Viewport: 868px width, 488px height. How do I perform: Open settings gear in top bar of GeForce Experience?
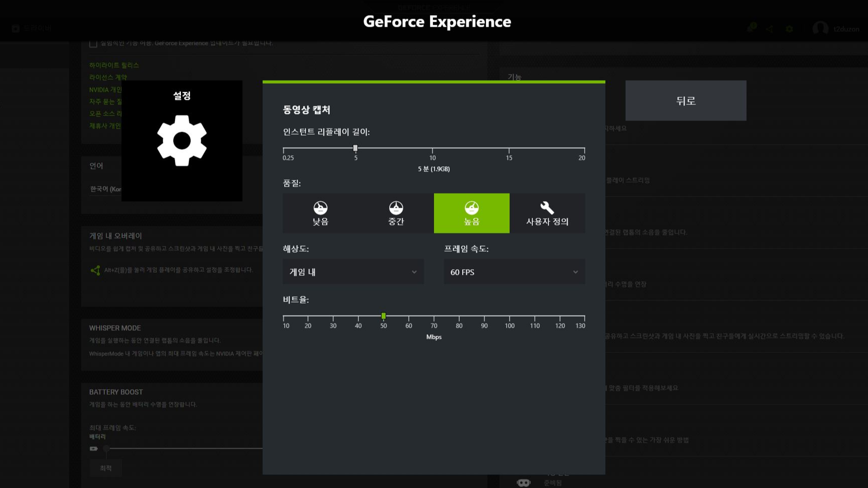pyautogui.click(x=789, y=29)
